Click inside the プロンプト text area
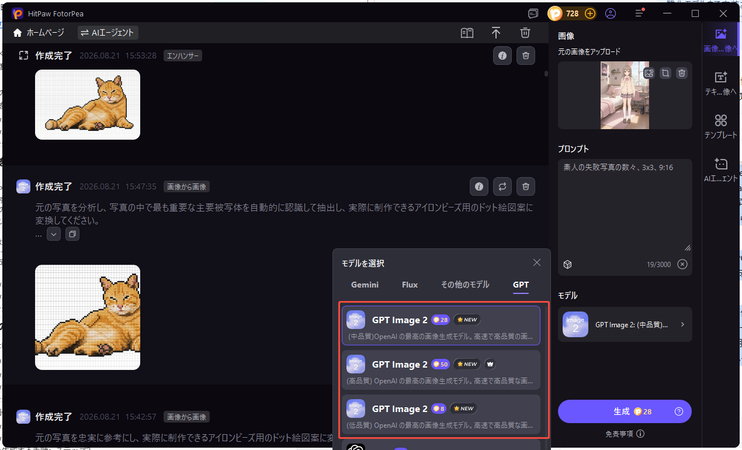This screenshot has width=742, height=450. point(625,207)
